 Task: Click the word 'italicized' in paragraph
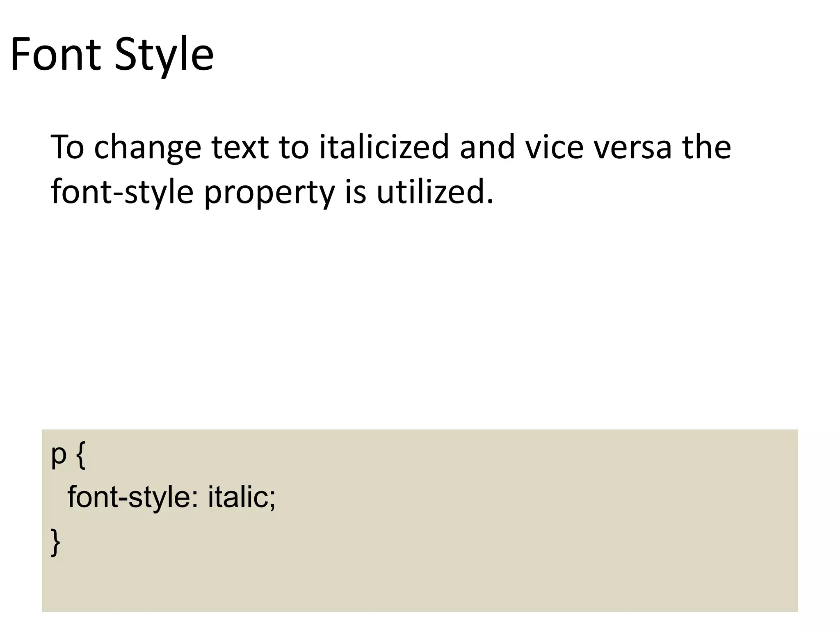(384, 147)
